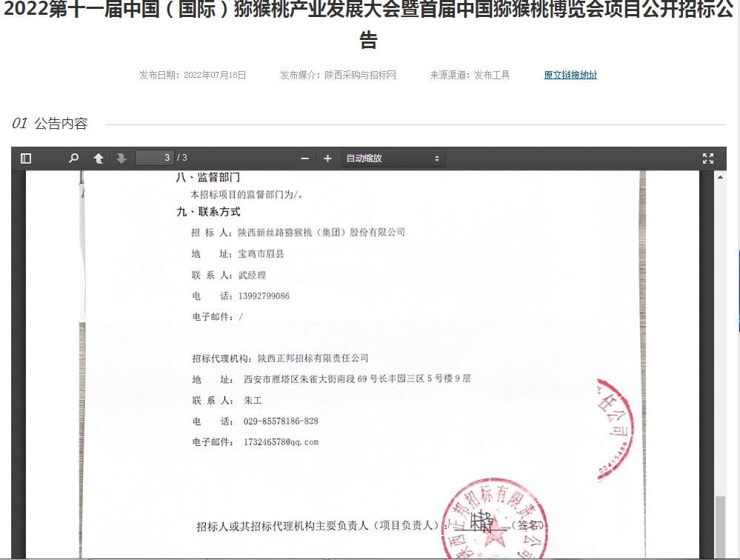Open the 原文链接地址 link
The height and width of the screenshot is (560, 740).
click(x=570, y=75)
